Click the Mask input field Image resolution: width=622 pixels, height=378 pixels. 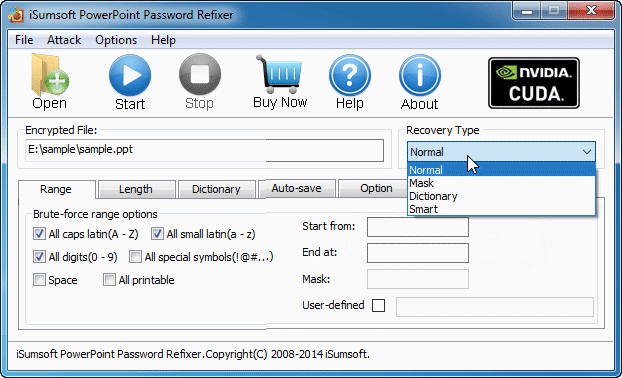click(x=418, y=279)
